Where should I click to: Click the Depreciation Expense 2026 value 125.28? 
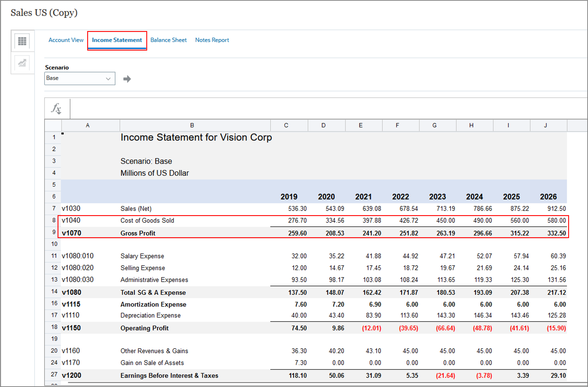click(556, 315)
